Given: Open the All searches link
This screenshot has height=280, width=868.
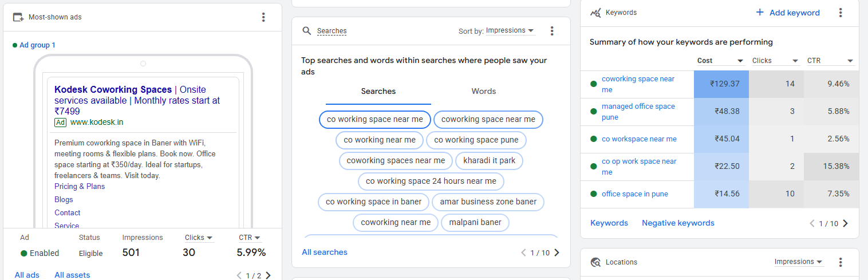Looking at the screenshot, I should (325, 252).
